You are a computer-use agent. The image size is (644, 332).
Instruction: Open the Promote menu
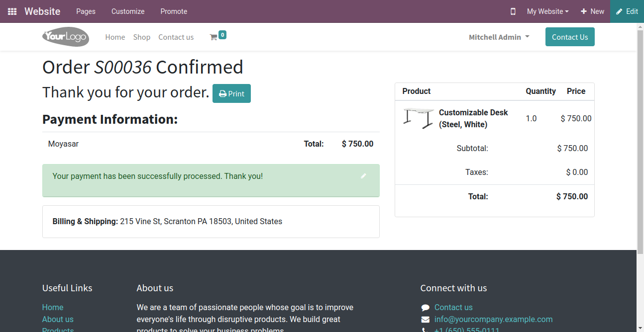(x=174, y=11)
